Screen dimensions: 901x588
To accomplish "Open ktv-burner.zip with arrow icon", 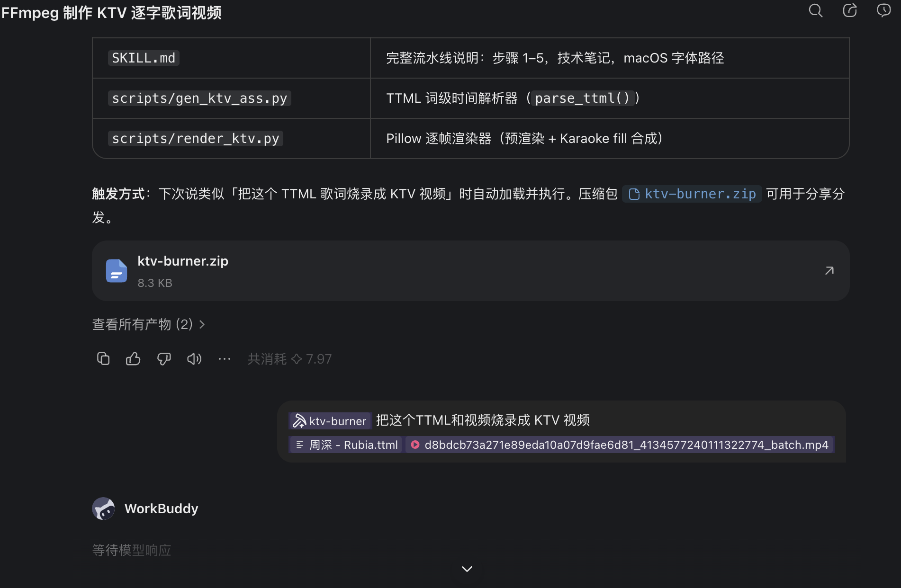I will [x=829, y=270].
